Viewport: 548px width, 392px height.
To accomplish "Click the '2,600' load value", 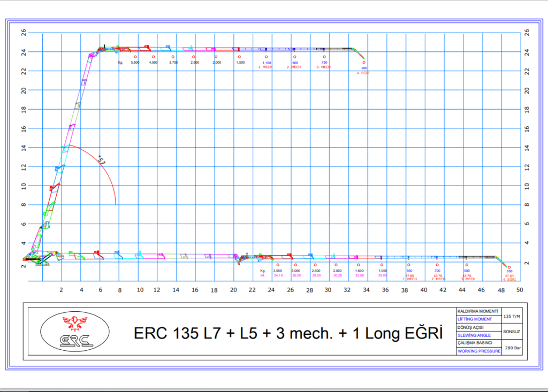I will (316, 271).
